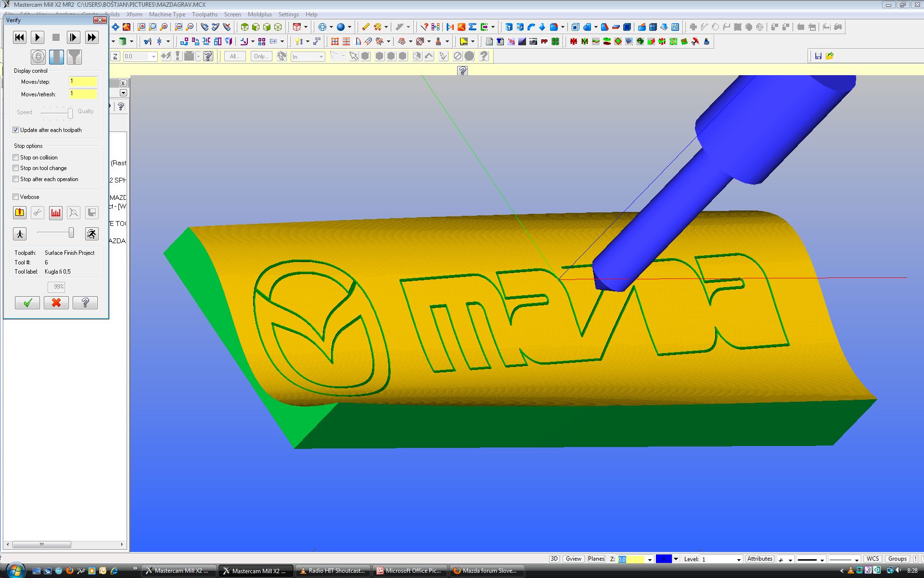The width and height of the screenshot is (924, 578).
Task: Step forward one move in Verify
Action: [73, 37]
